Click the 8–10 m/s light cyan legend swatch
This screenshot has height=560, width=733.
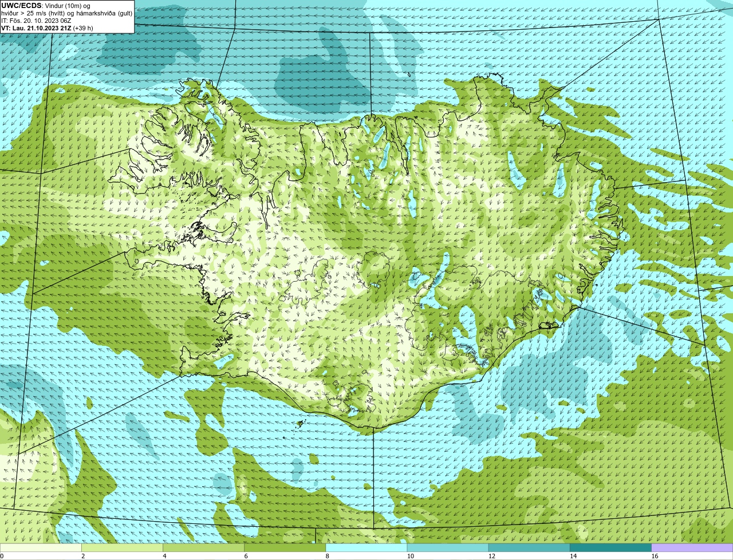366,547
